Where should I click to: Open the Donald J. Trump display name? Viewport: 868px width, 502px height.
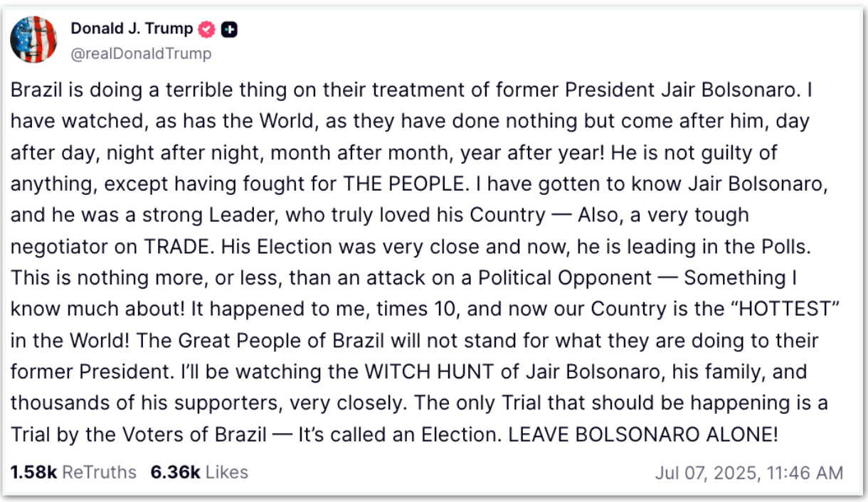click(x=132, y=29)
